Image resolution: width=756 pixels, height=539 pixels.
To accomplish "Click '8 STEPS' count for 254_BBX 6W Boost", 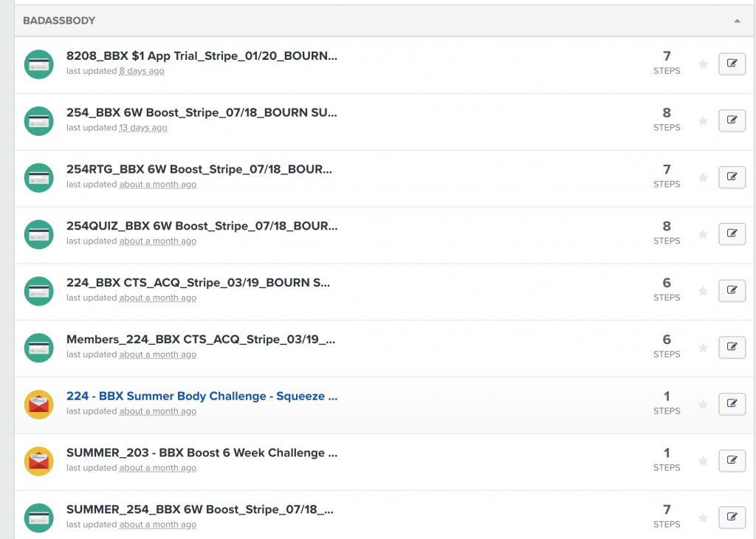I will pos(667,120).
